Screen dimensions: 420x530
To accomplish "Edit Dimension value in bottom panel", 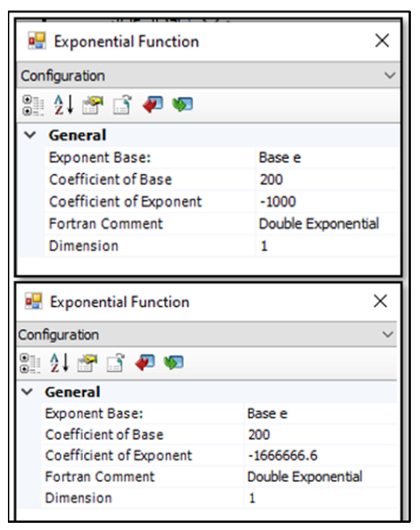I will (252, 498).
